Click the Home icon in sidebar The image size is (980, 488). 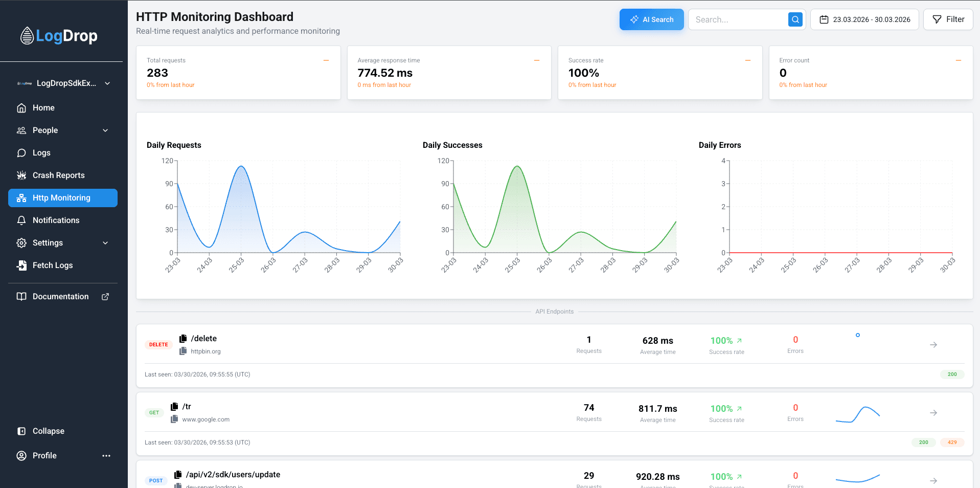[x=21, y=108]
